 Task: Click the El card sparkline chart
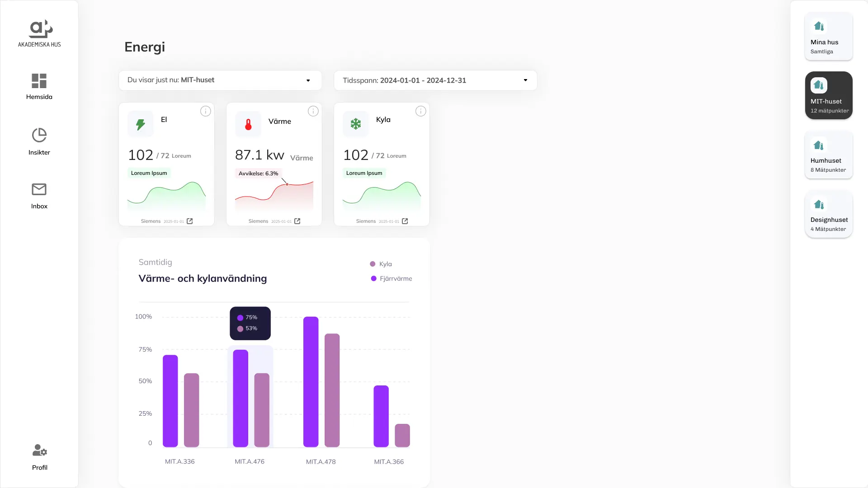(x=166, y=196)
